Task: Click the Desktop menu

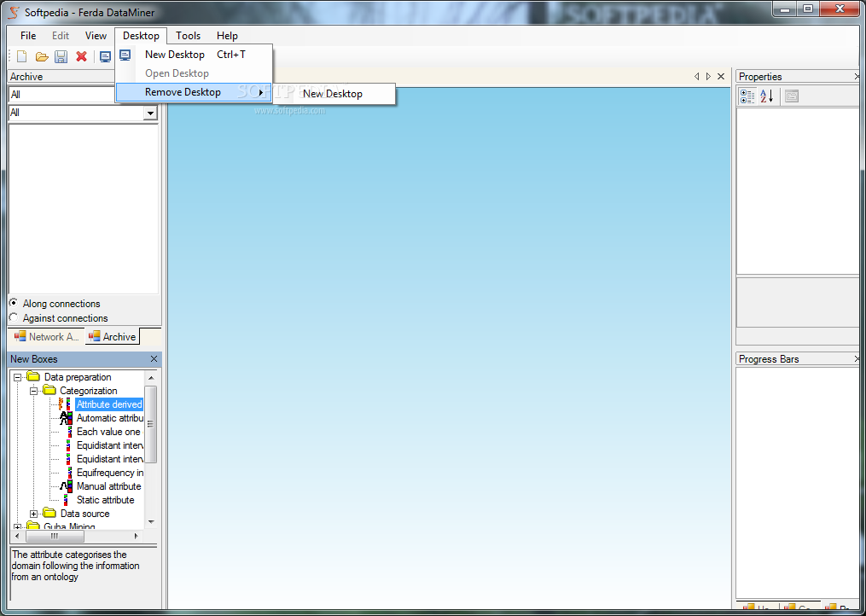Action: [x=141, y=35]
